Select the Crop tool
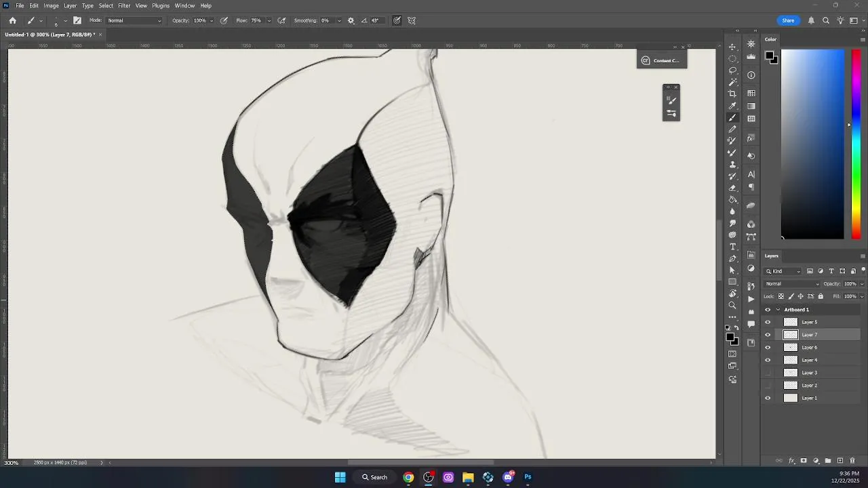Viewport: 868px width, 488px height. tap(732, 94)
